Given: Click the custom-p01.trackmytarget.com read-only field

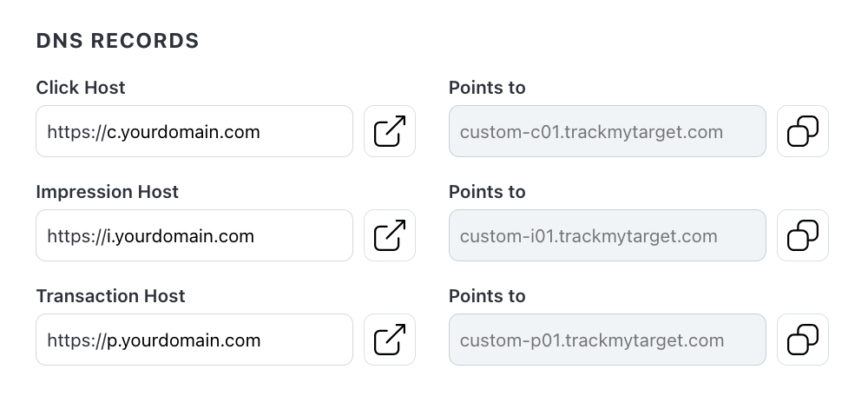Looking at the screenshot, I should tap(607, 340).
